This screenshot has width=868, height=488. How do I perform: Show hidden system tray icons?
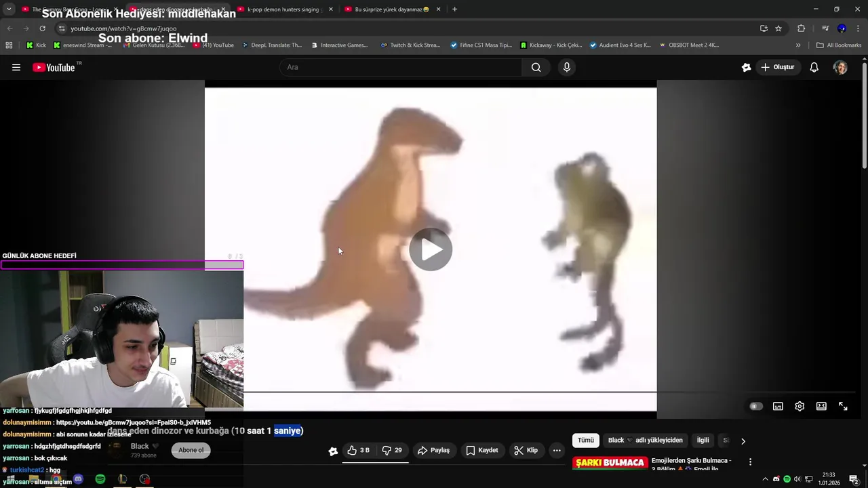pyautogui.click(x=765, y=479)
